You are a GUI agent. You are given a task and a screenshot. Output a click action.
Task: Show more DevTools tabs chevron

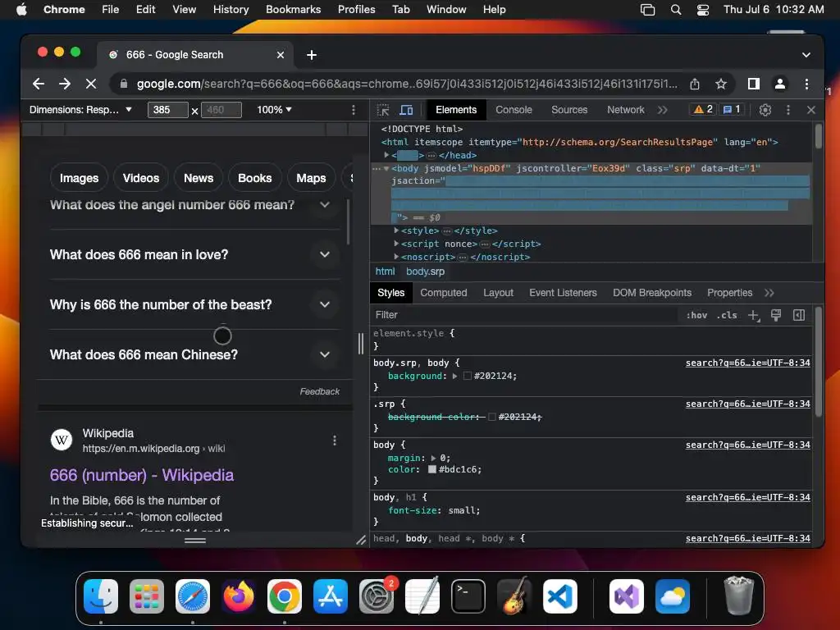(663, 110)
